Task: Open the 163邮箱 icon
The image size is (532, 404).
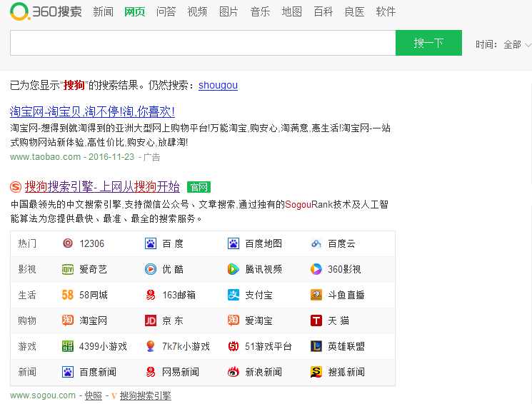Action: pyautogui.click(x=151, y=295)
